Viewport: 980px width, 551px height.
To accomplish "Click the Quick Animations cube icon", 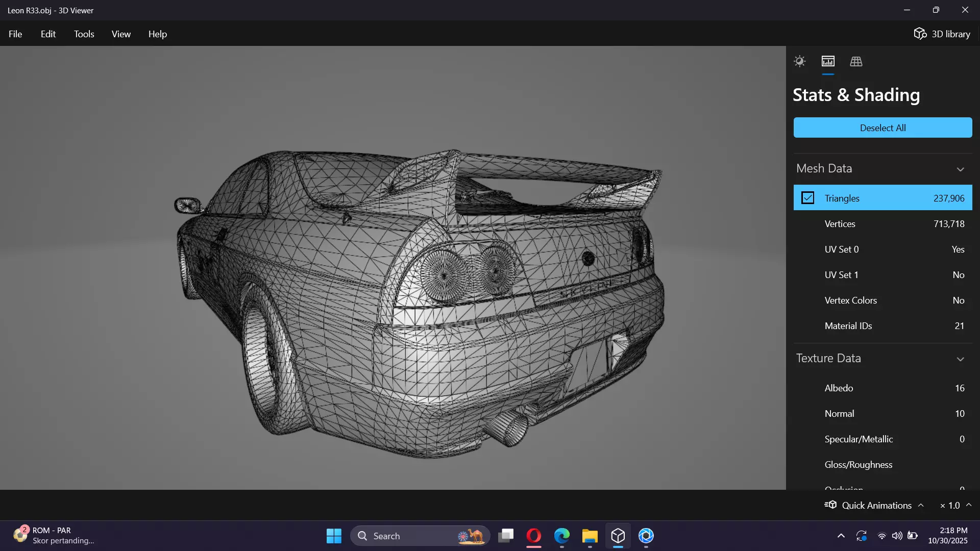I will point(830,505).
